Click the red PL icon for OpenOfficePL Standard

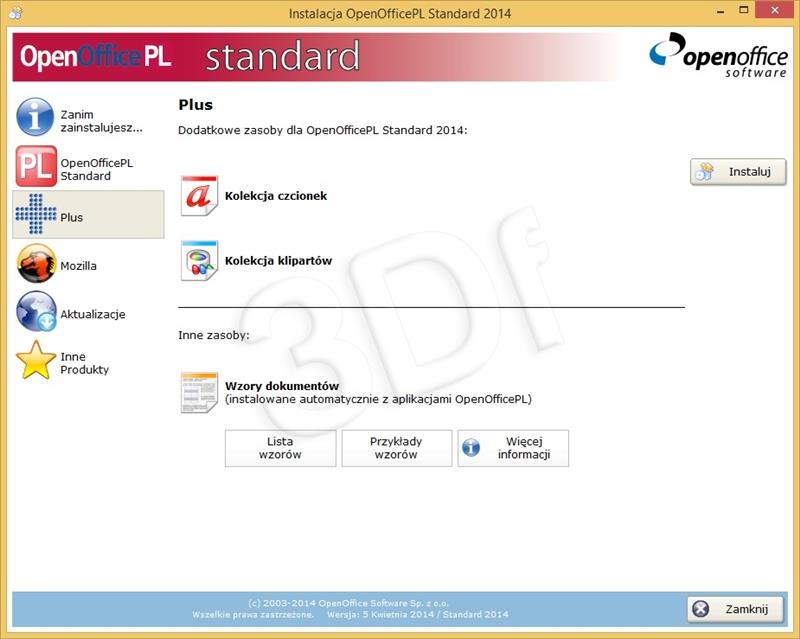click(36, 166)
